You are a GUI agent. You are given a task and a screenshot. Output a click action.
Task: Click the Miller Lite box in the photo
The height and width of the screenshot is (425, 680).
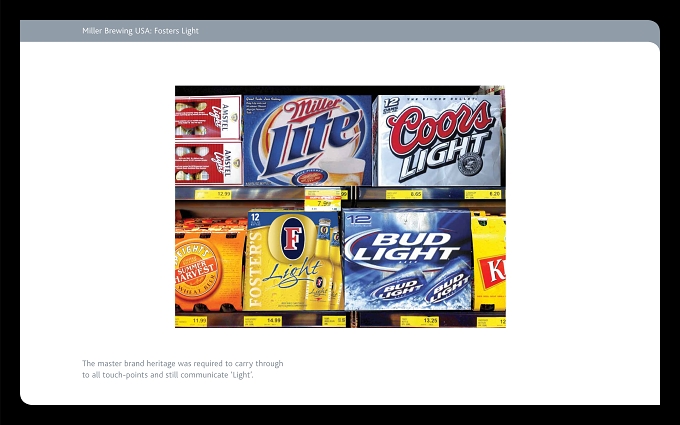307,141
